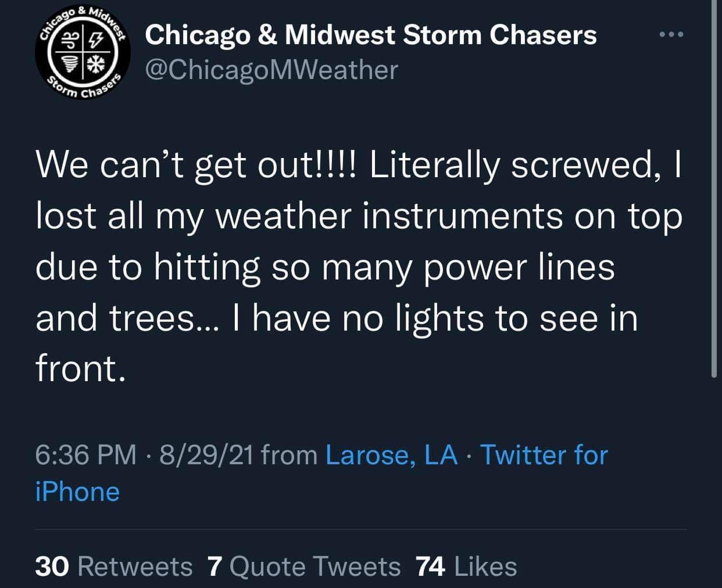Open the Chicago & Midwest Storm Chasers display name

(370, 35)
